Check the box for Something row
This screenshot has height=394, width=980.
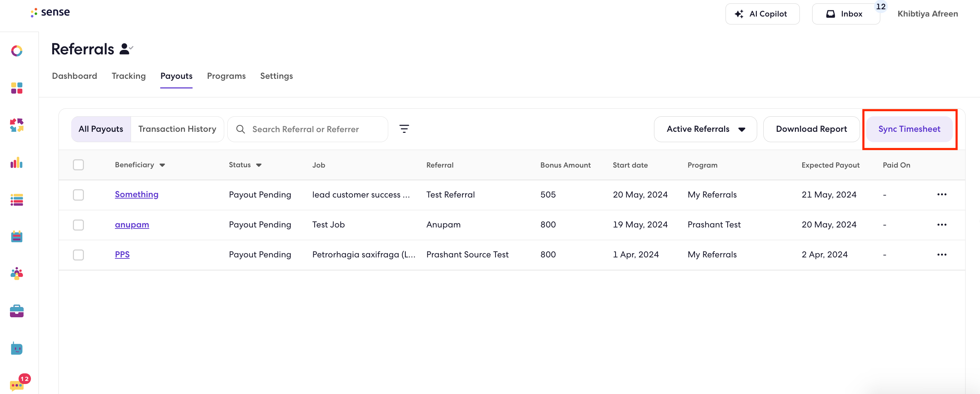(78, 195)
